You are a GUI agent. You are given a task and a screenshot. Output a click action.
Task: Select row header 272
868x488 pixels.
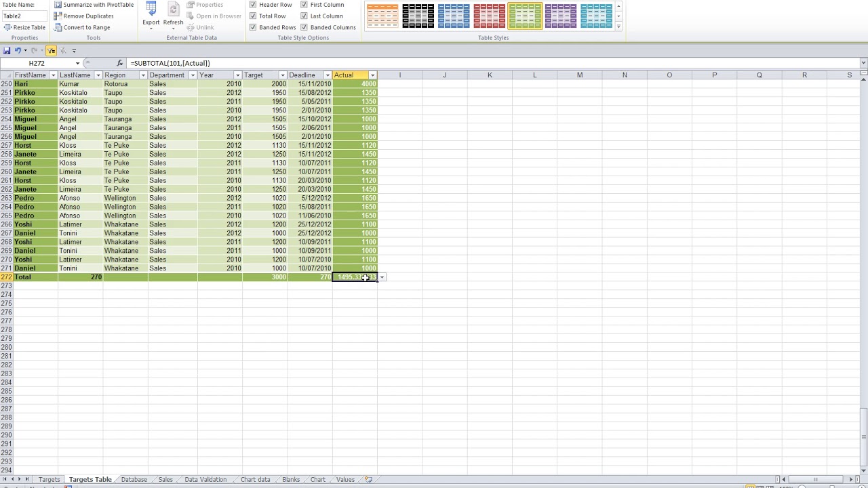pyautogui.click(x=6, y=277)
